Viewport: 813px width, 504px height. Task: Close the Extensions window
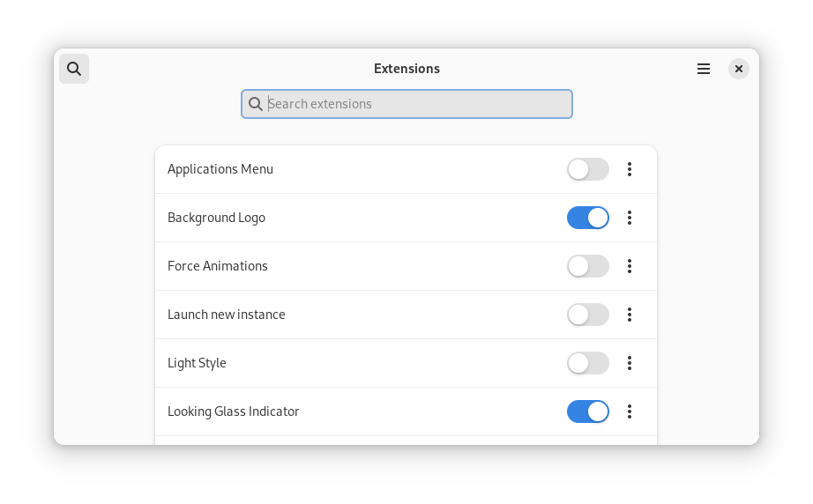pos(739,69)
